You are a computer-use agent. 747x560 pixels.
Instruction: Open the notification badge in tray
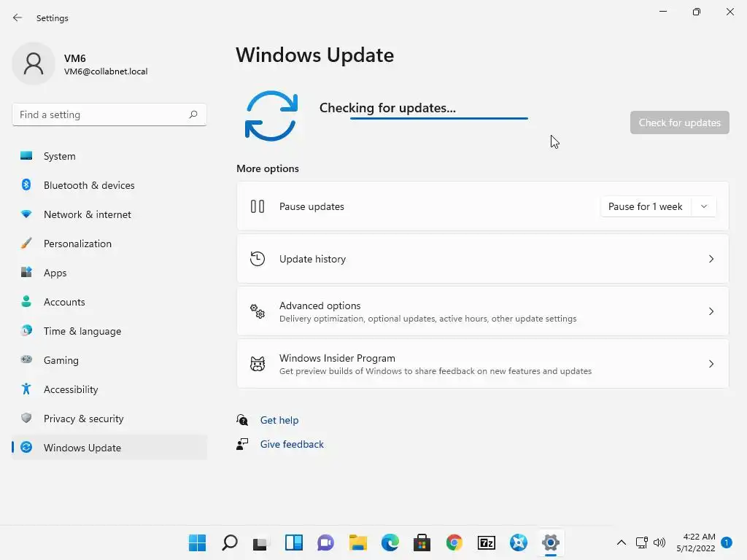[x=727, y=542]
